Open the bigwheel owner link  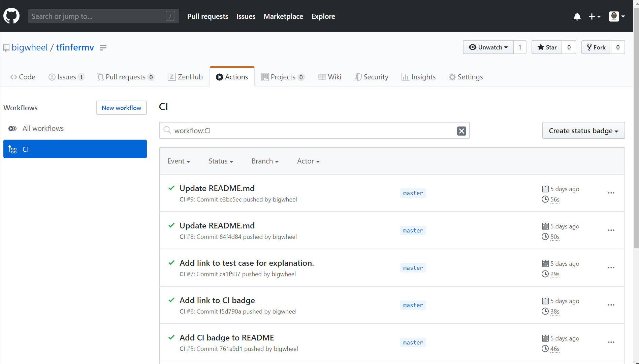(x=30, y=47)
